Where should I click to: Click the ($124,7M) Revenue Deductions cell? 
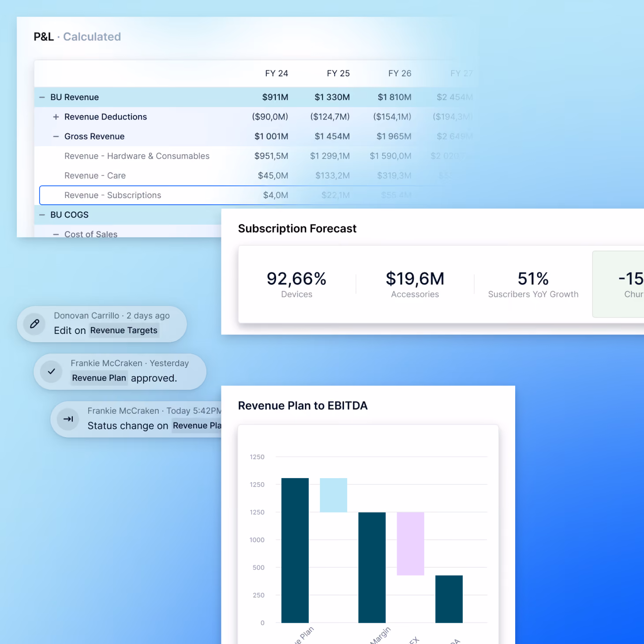click(x=330, y=117)
